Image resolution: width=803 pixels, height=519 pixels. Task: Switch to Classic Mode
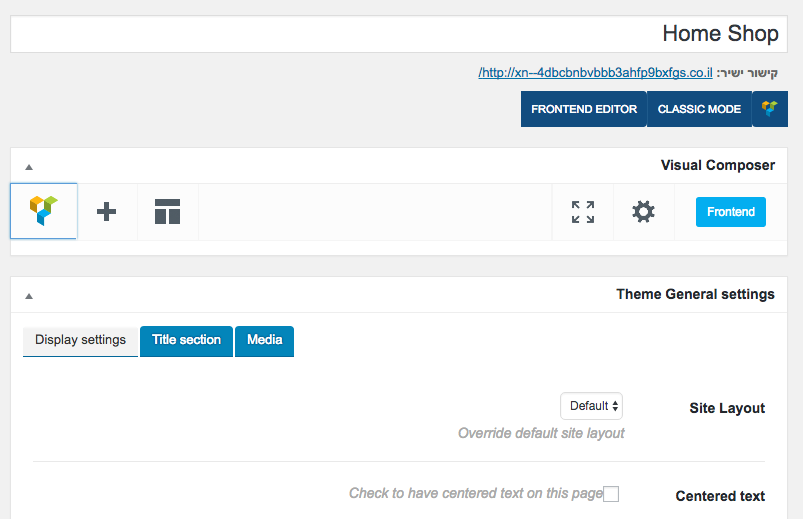(x=699, y=109)
